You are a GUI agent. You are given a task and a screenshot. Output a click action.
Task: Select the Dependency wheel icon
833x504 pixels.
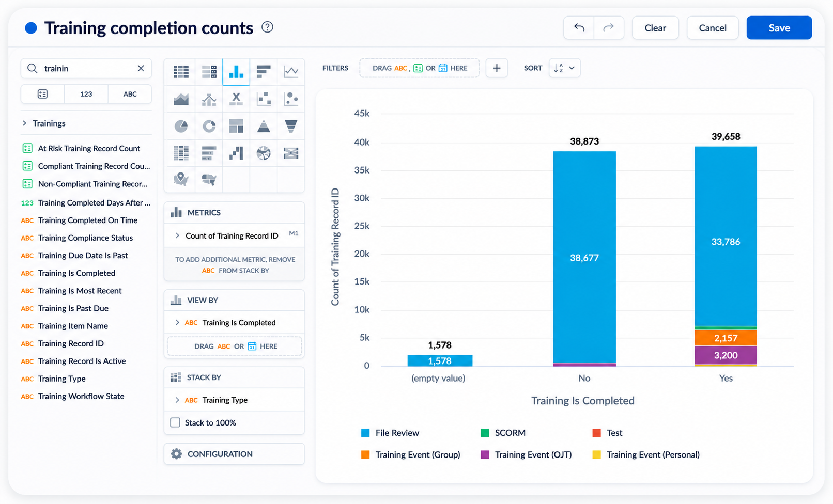click(264, 153)
